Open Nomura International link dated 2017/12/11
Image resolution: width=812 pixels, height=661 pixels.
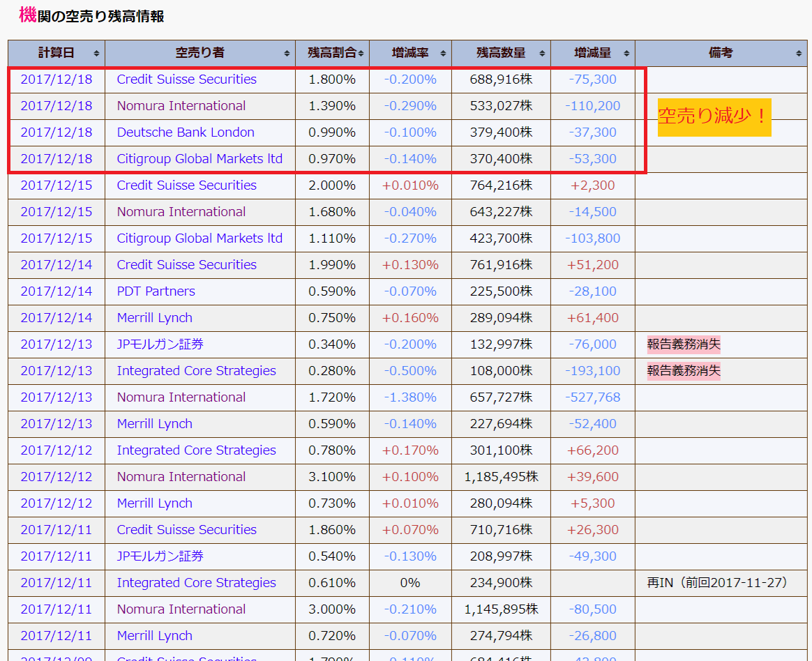181,609
